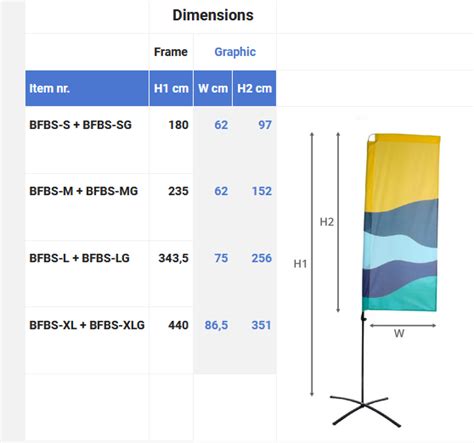The height and width of the screenshot is (443, 474).
Task: Select the BFBS-L + BFBS-LG row
Action: pyautogui.click(x=151, y=274)
